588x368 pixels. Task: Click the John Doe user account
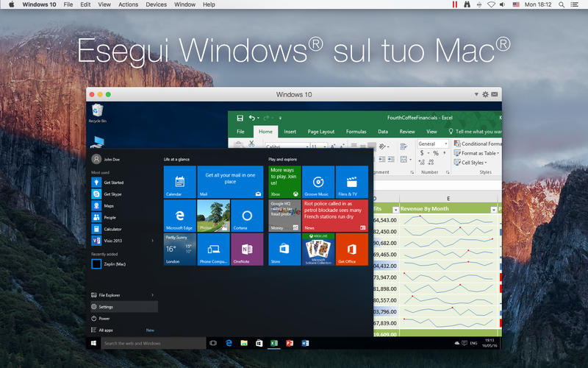[106, 159]
